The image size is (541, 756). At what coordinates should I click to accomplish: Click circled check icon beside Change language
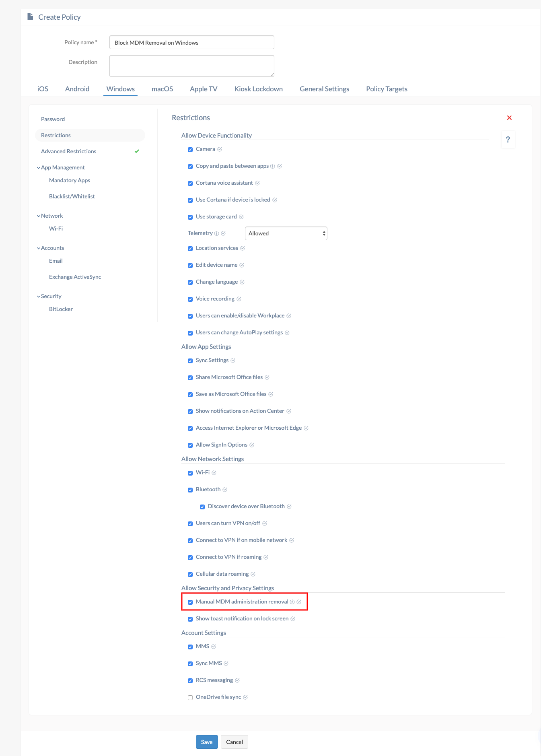point(242,282)
